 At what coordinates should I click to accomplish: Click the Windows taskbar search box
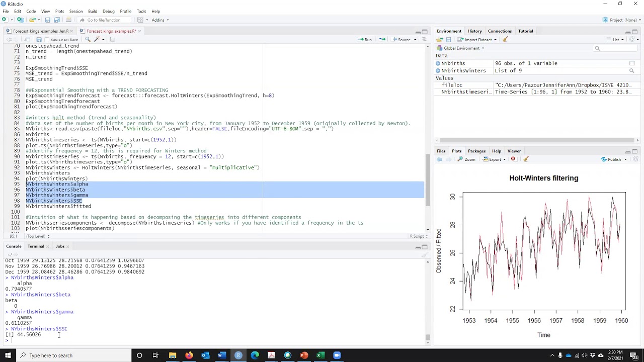point(73,355)
